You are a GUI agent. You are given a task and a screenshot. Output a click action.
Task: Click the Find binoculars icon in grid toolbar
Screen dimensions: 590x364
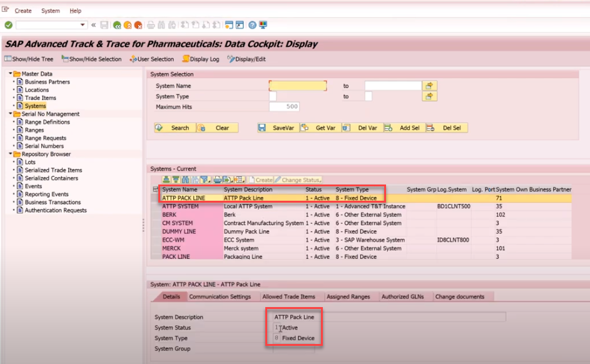pyautogui.click(x=185, y=179)
